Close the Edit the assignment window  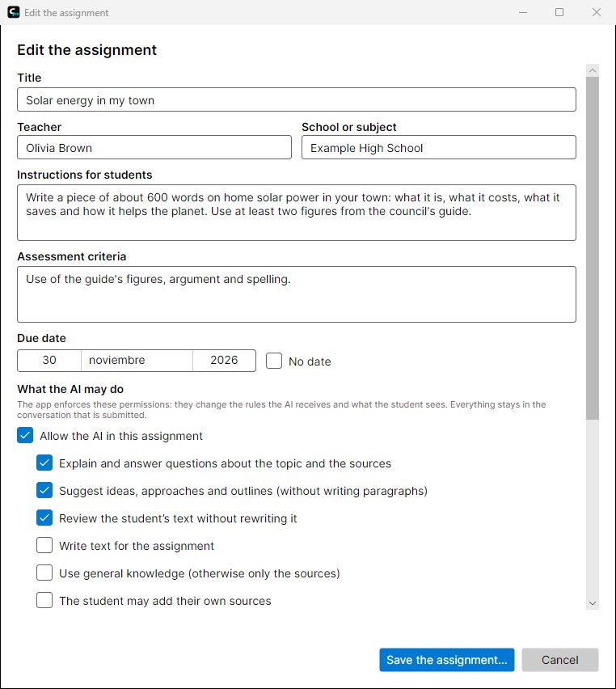[x=597, y=12]
